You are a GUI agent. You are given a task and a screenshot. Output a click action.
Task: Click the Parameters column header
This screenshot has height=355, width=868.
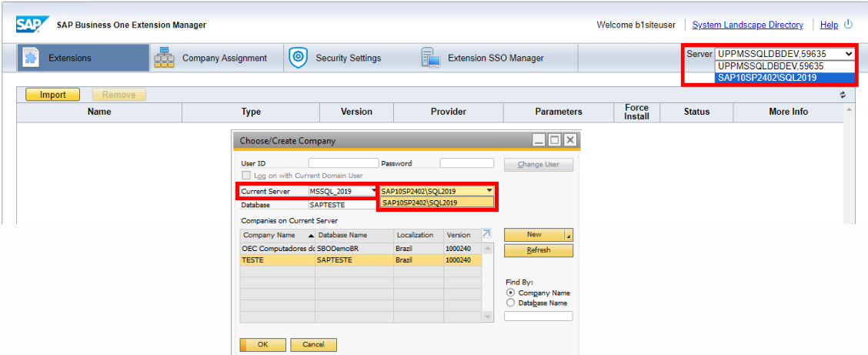(x=559, y=112)
